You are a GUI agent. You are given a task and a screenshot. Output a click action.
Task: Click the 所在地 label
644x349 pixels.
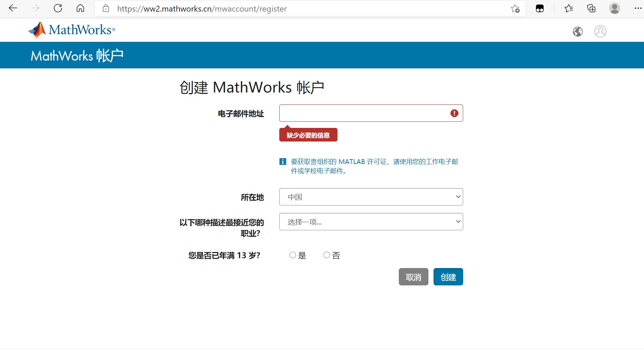[252, 197]
